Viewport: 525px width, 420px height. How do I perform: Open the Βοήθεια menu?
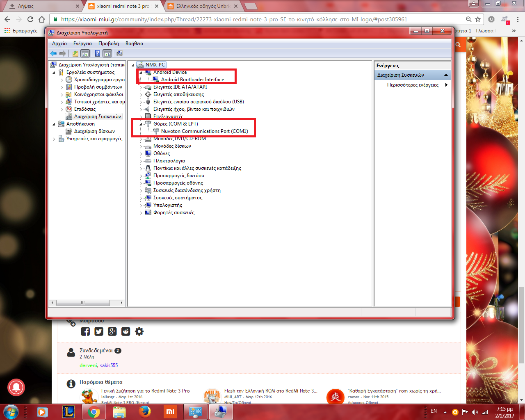coord(134,43)
